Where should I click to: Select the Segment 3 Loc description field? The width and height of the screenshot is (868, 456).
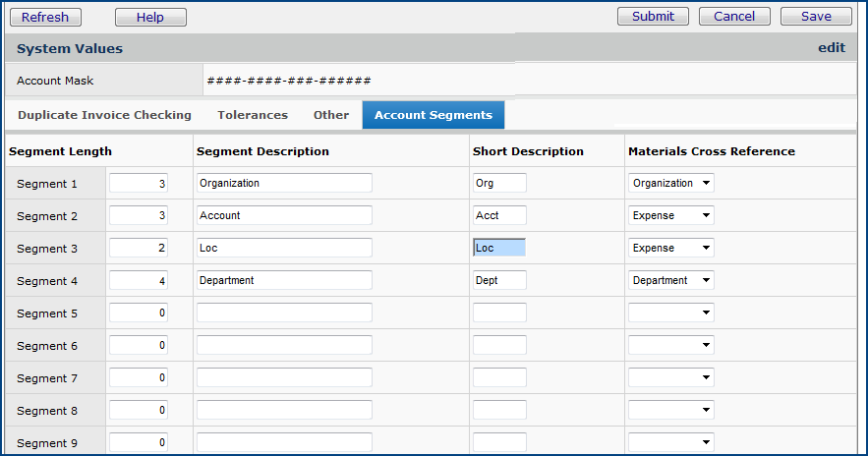coord(284,248)
